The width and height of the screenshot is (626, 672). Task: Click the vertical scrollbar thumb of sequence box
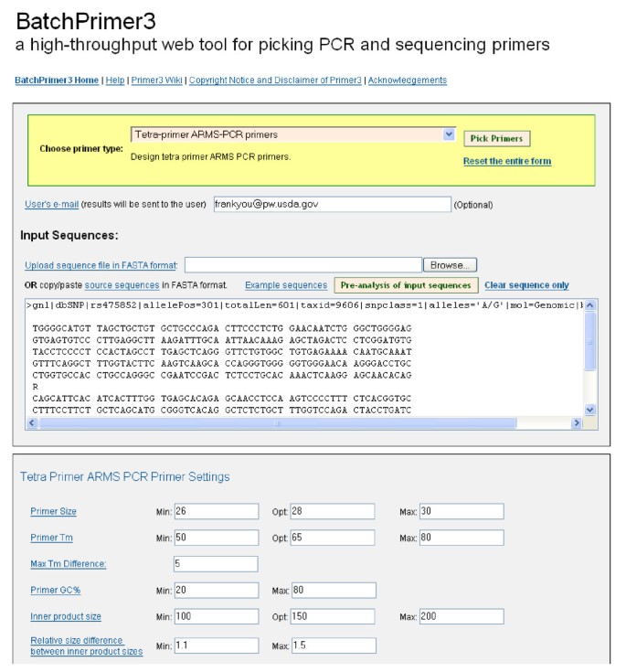(x=590, y=341)
